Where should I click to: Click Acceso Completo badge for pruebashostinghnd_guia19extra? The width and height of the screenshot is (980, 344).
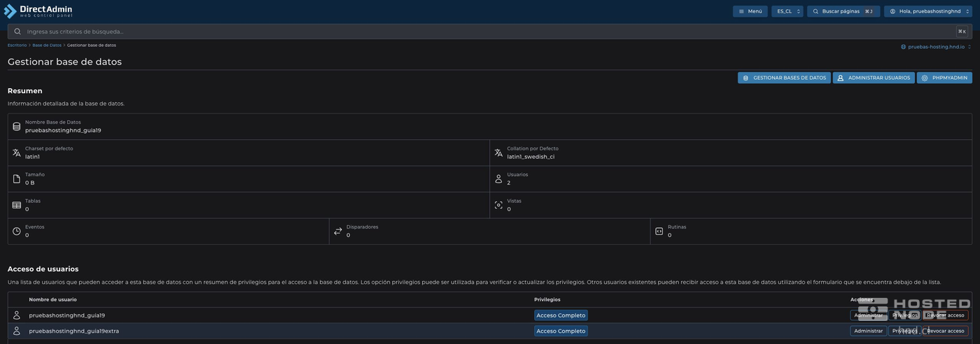(561, 331)
